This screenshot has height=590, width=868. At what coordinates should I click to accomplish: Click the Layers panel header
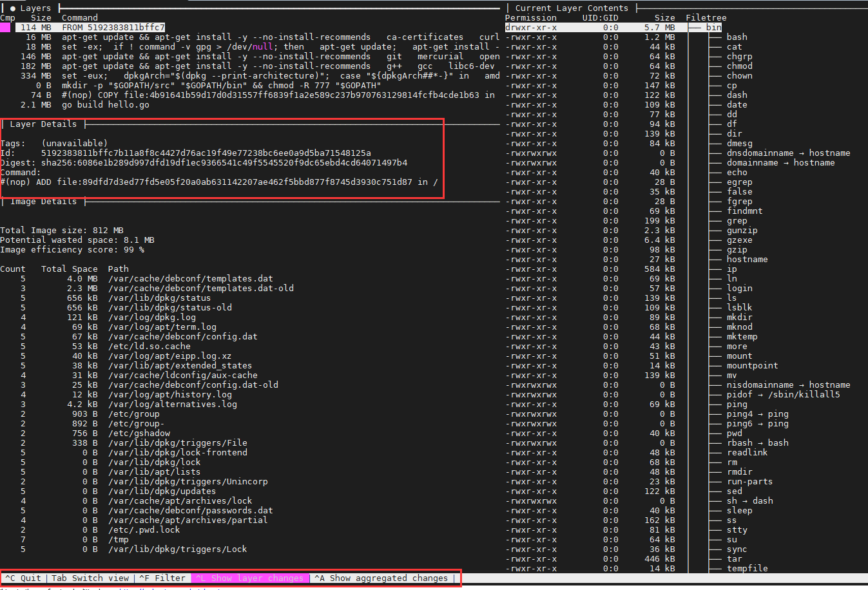click(x=35, y=8)
